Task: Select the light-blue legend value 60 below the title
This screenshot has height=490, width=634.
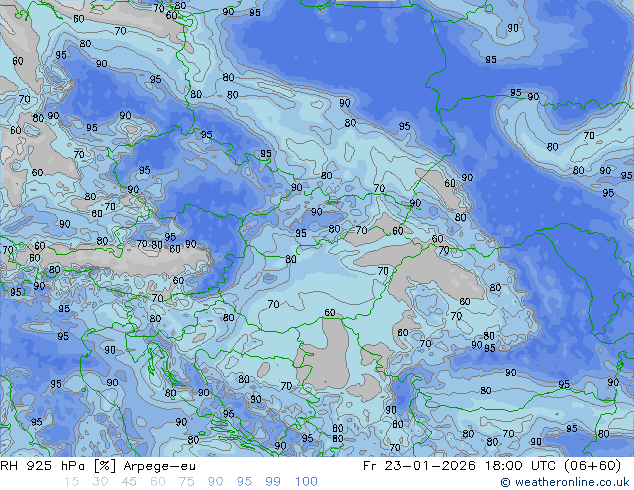Action: tap(158, 482)
